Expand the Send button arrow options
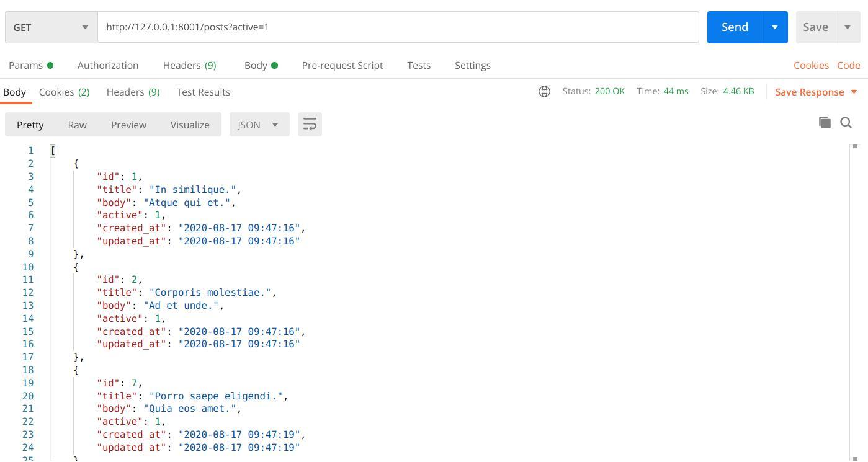Screen dimensions: 868x462 click(775, 27)
